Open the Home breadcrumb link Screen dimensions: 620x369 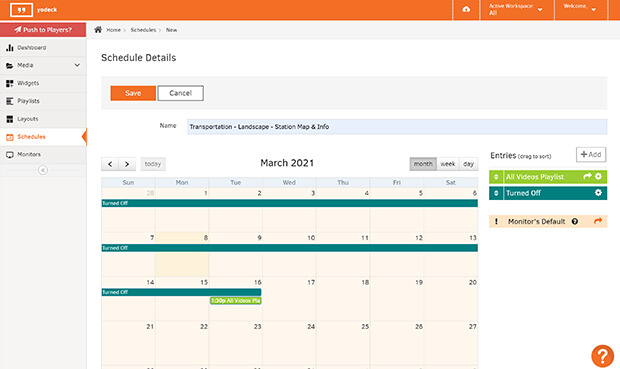[x=113, y=30]
